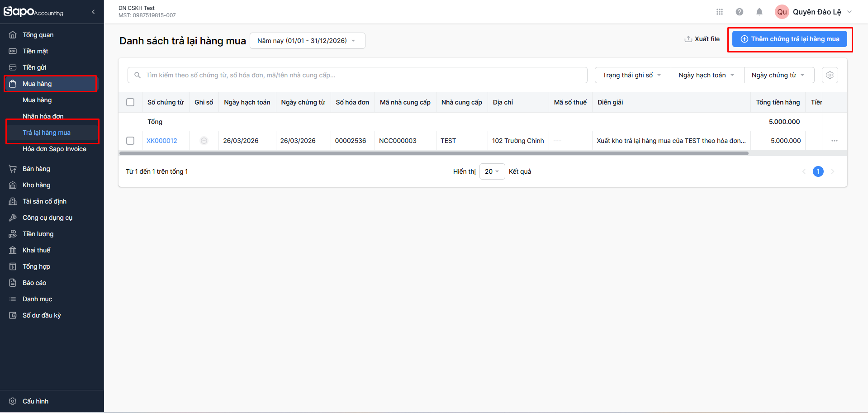Change the page size dropdown showing 20
This screenshot has height=413, width=868.
coord(492,171)
